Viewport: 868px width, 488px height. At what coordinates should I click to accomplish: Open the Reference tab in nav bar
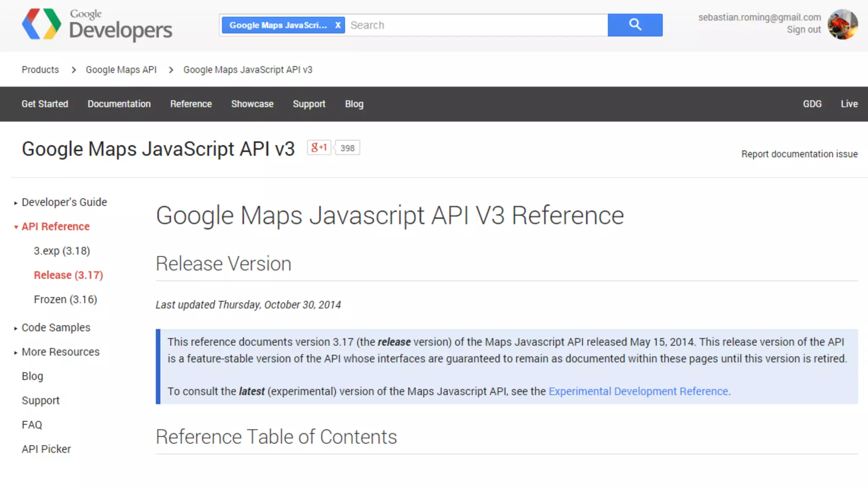point(191,104)
